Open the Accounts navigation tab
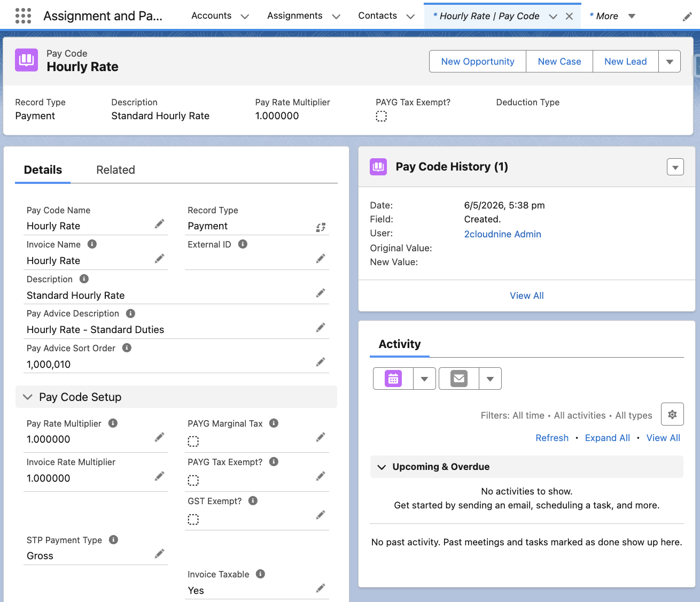This screenshot has height=602, width=700. click(212, 16)
